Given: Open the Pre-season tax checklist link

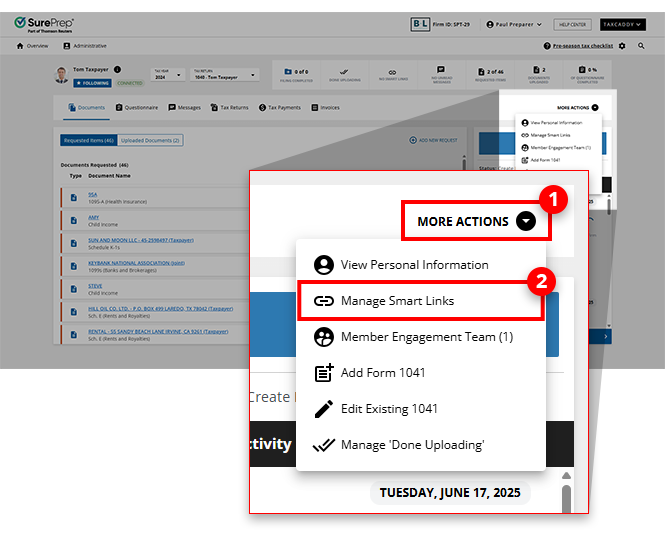Looking at the screenshot, I should 583,46.
